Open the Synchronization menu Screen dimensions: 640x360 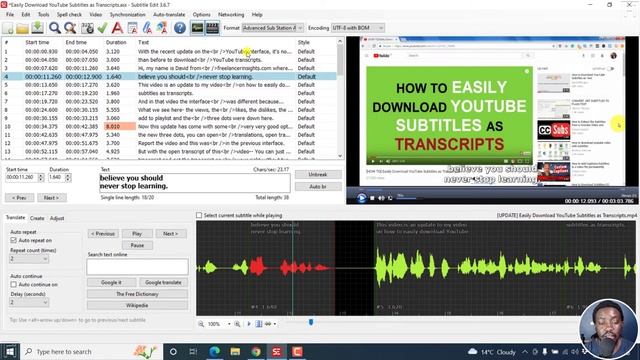click(127, 15)
